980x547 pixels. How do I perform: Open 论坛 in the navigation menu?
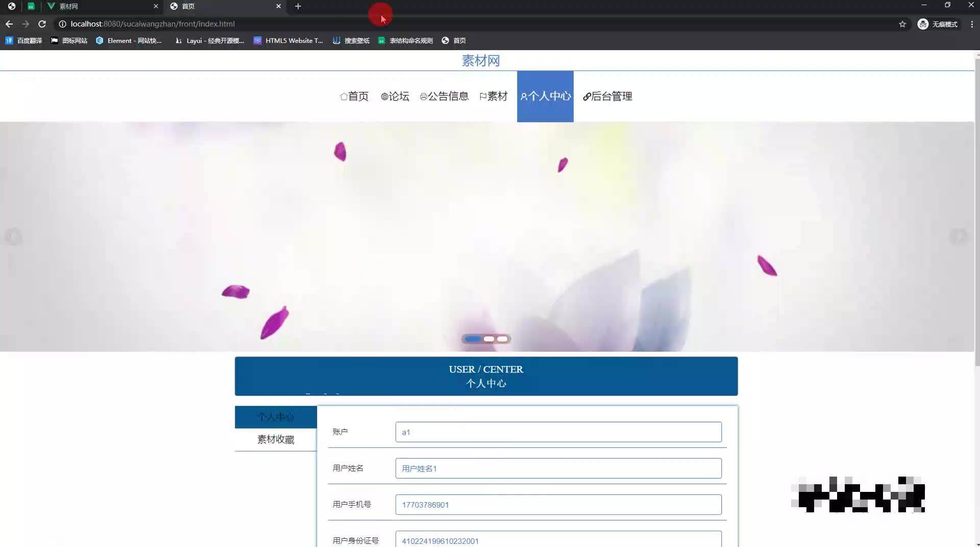(x=395, y=96)
